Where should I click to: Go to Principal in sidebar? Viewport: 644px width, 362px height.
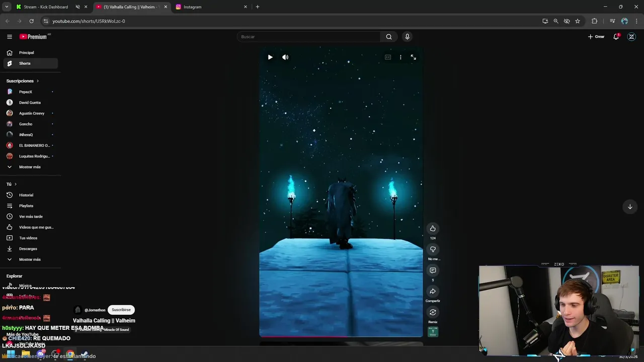[x=30, y=53]
